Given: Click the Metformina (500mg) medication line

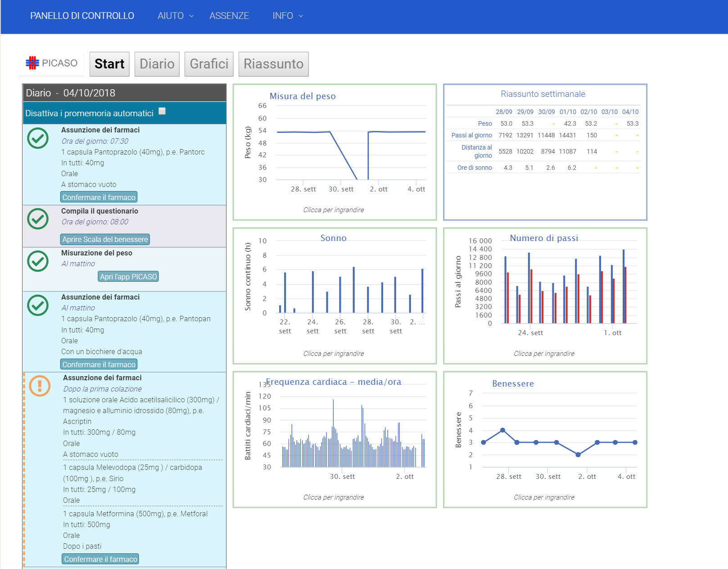Looking at the screenshot, I should 135,514.
